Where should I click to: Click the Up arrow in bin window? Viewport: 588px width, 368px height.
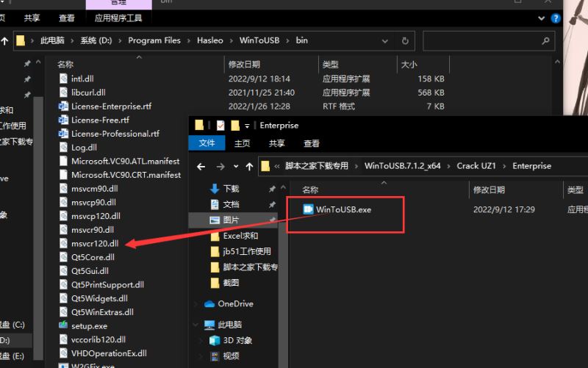[4, 41]
